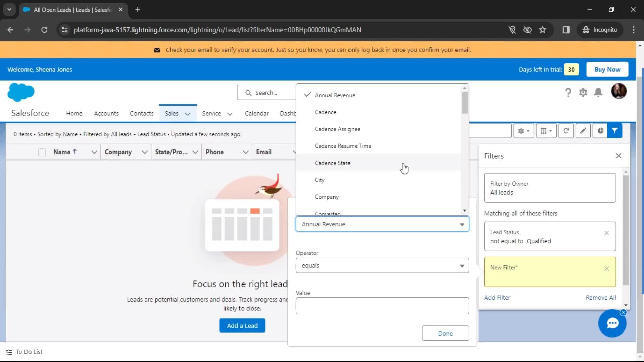
Task: Click the Buy Now button
Action: click(607, 69)
